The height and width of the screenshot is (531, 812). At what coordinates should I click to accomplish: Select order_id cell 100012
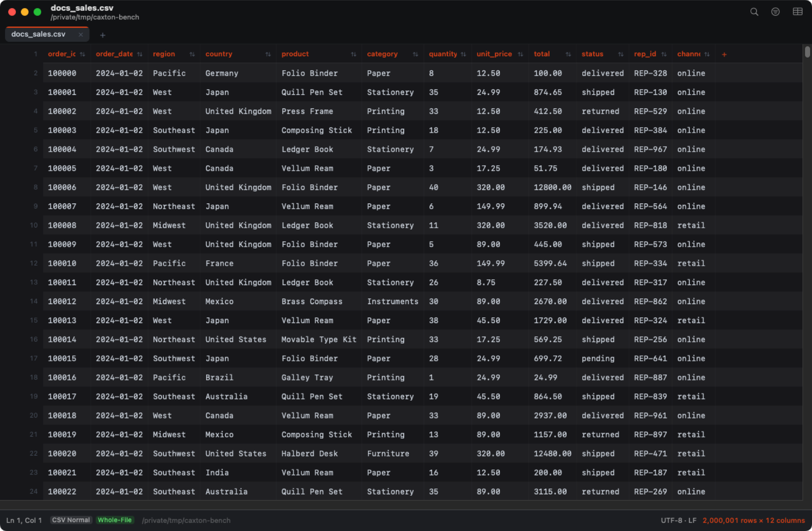click(x=67, y=301)
